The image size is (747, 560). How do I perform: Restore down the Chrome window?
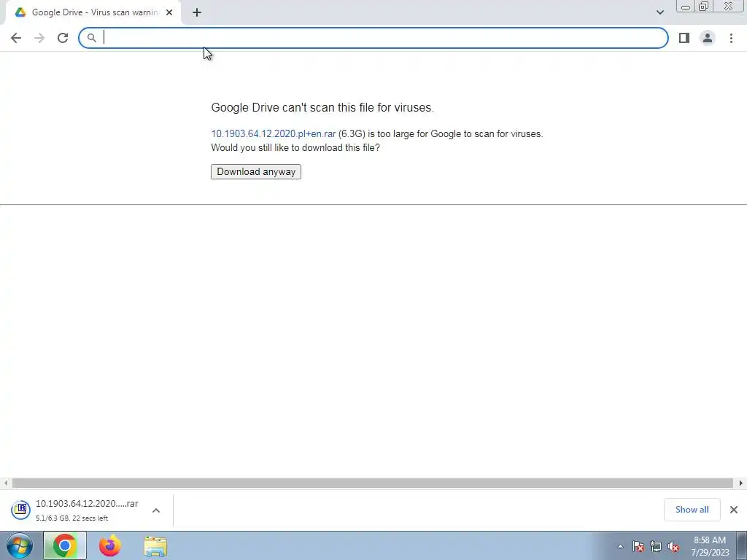pyautogui.click(x=704, y=7)
